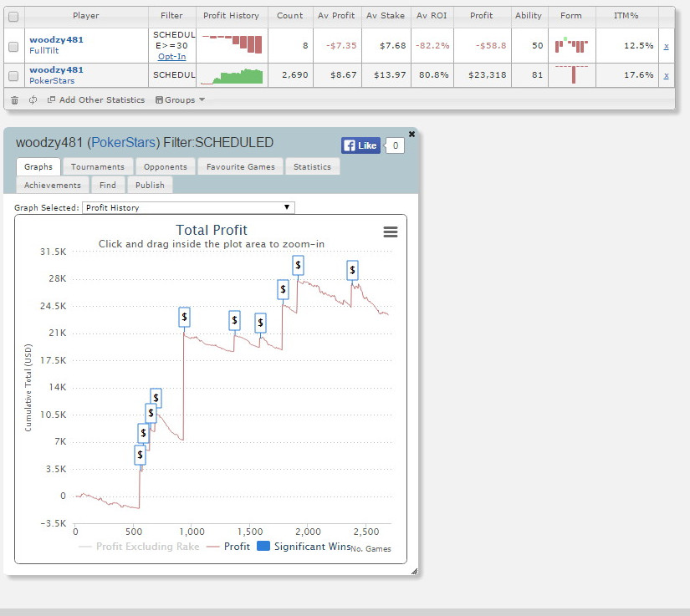The image size is (690, 616).
Task: Open the Groups dropdown
Action: pyautogui.click(x=181, y=99)
